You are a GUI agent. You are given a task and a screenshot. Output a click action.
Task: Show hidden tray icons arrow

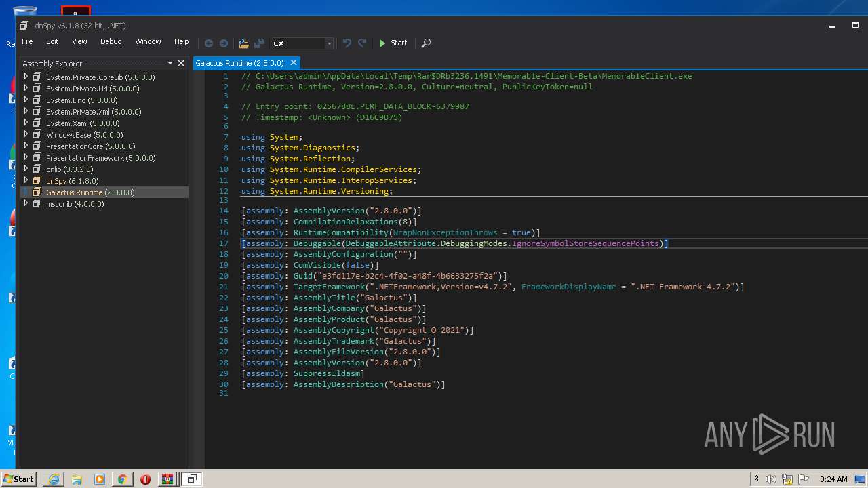(756, 479)
